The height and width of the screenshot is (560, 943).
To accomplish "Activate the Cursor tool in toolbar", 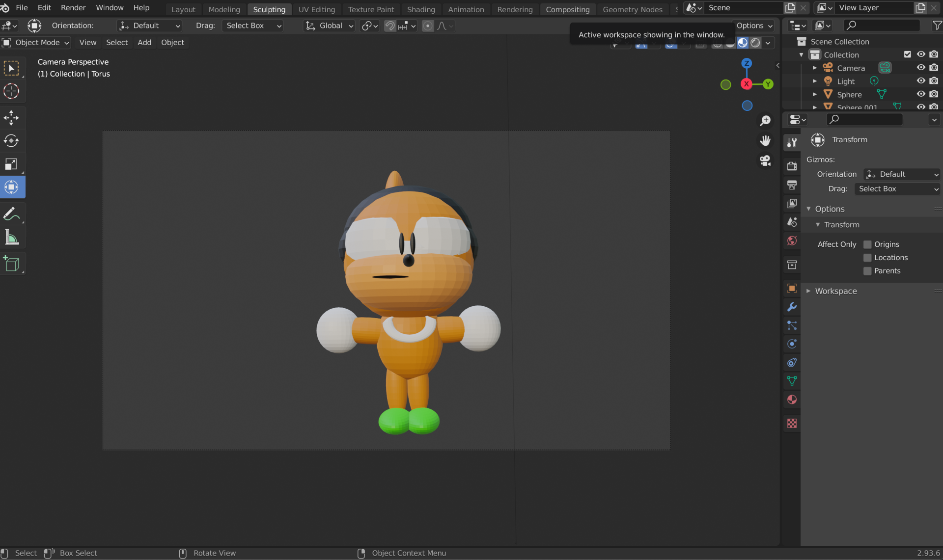I will point(12,91).
